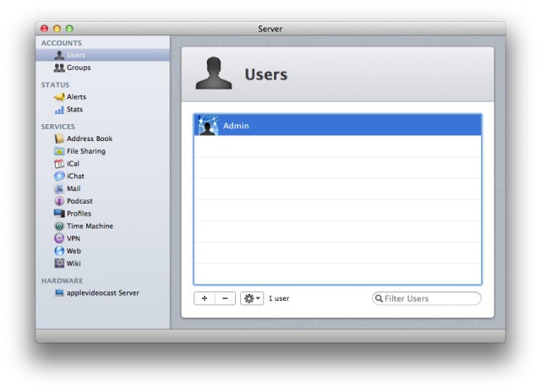Screen dimensions: 541x392
Task: Minimize the Server window with yellow button
Action: [x=57, y=29]
